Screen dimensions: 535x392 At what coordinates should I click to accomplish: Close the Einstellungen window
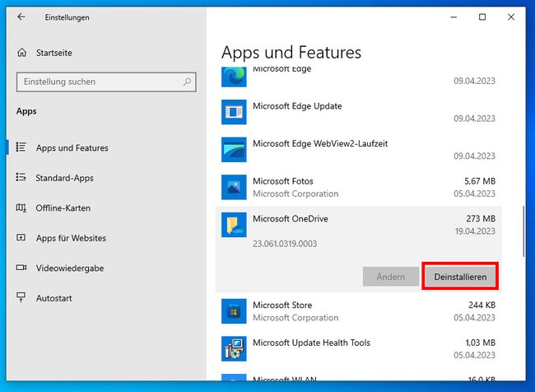pos(511,17)
